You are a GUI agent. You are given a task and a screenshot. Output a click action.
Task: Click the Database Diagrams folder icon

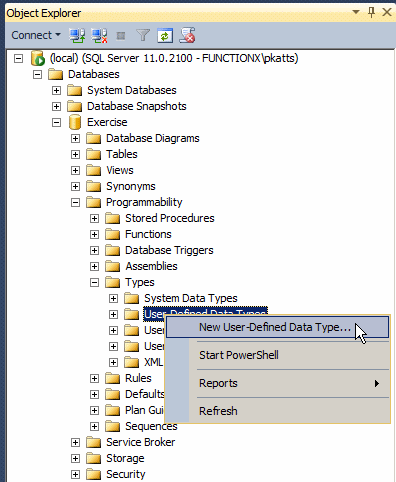tap(93, 138)
